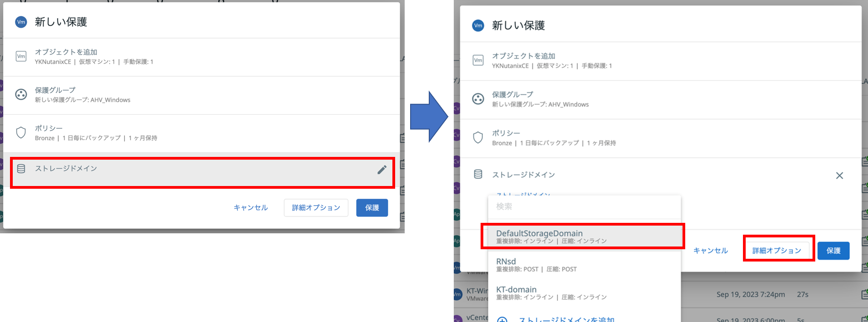This screenshot has width=868, height=322.
Task: Open Protection Group section in left dialog
Action: coord(201,95)
